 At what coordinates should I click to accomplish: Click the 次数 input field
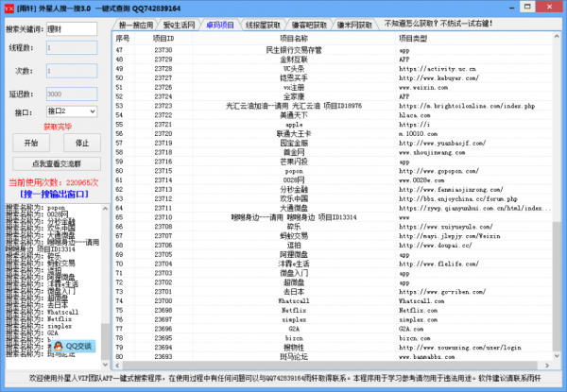pos(72,71)
